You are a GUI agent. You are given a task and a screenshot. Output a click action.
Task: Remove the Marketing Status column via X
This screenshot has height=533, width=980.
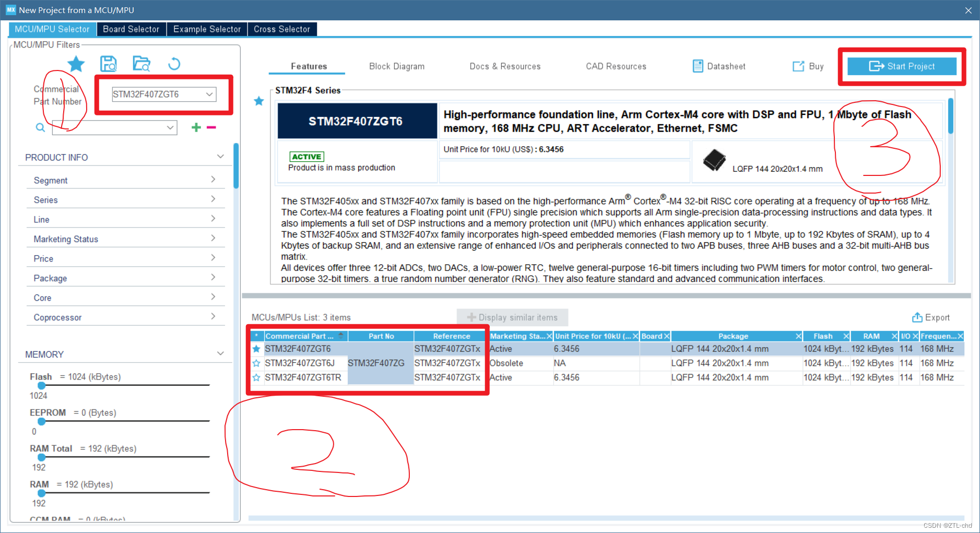pyautogui.click(x=549, y=336)
